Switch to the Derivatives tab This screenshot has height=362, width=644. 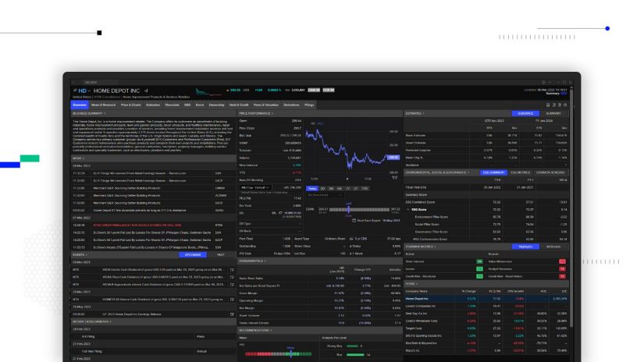292,105
